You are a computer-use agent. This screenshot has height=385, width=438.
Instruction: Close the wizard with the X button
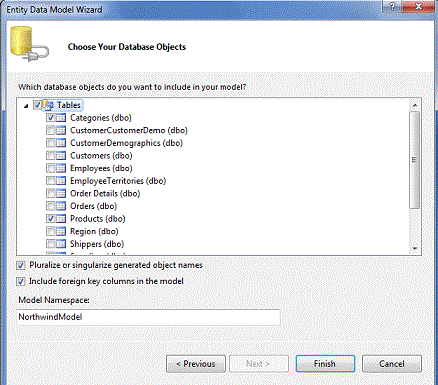tap(418, 7)
